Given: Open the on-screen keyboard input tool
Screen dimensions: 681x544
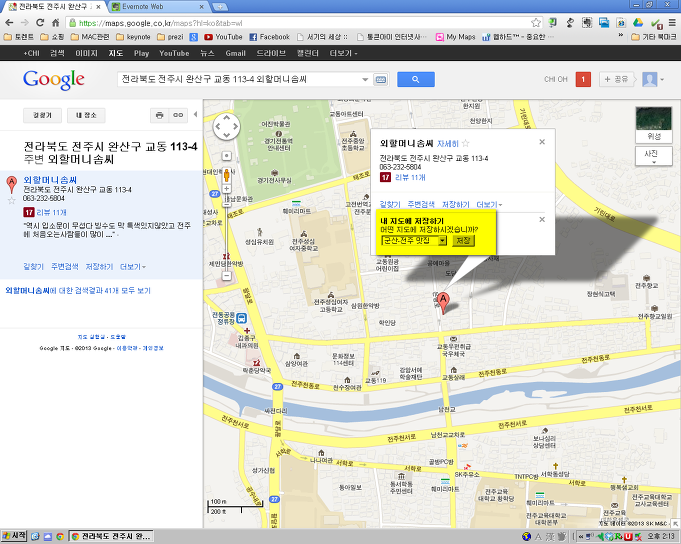Looking at the screenshot, I should (x=381, y=79).
